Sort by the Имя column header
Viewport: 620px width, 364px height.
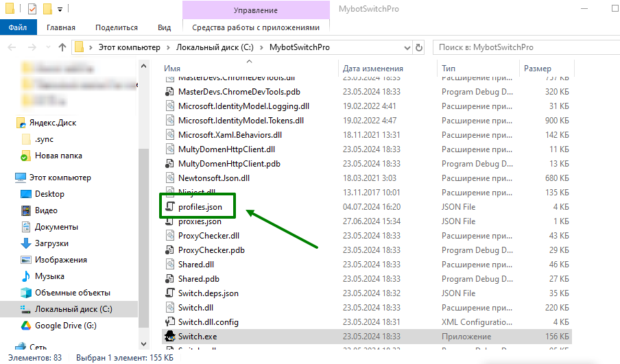click(172, 69)
